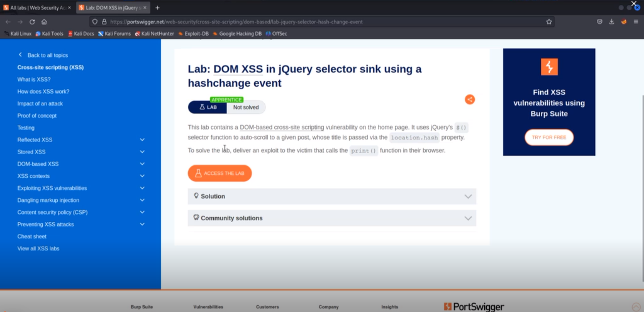Open Google Hacking DB bookmark
Viewport: 644px width, 312px height.
click(237, 34)
